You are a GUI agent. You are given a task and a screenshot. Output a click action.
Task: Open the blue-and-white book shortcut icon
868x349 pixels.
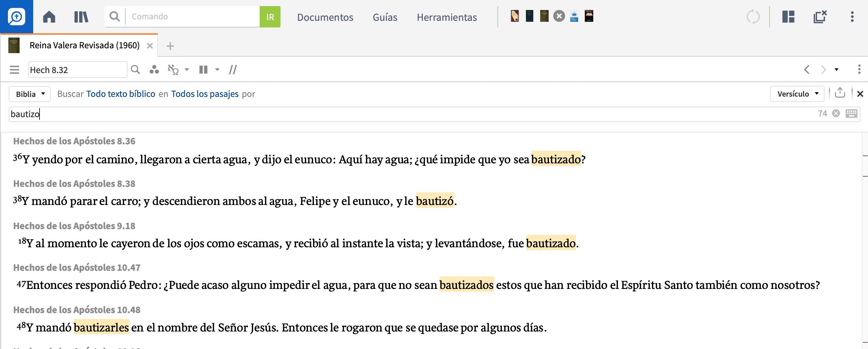574,16
